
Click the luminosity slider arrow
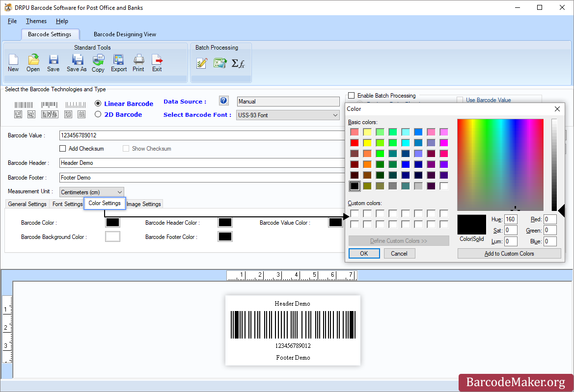(561, 210)
